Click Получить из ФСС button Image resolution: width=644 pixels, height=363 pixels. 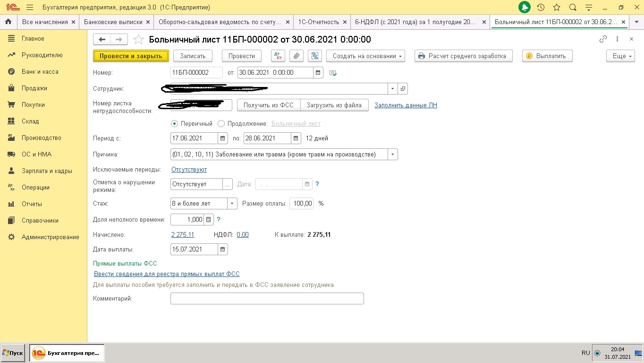pos(268,105)
